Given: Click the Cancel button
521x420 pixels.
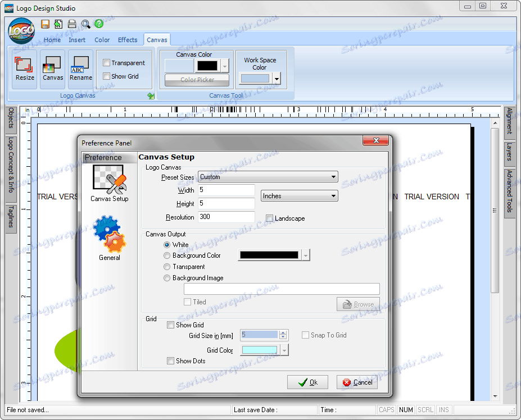Looking at the screenshot, I should (357, 382).
